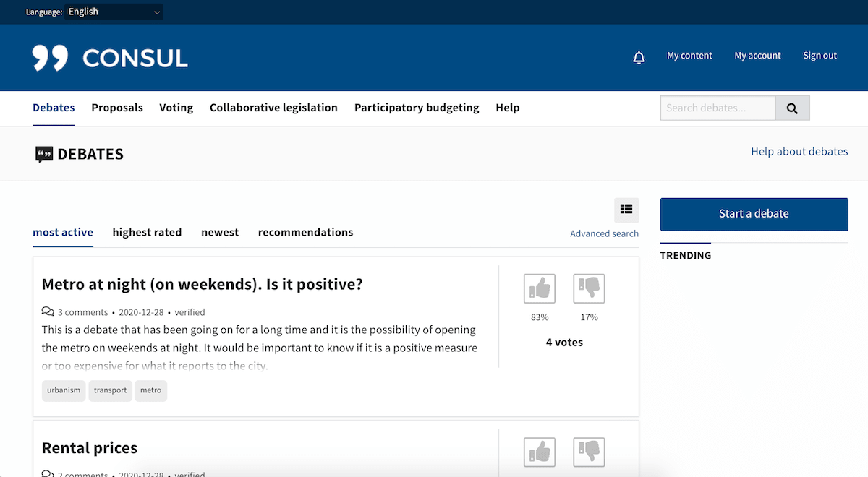868x477 pixels.
Task: Open the Language dropdown
Action: [114, 12]
